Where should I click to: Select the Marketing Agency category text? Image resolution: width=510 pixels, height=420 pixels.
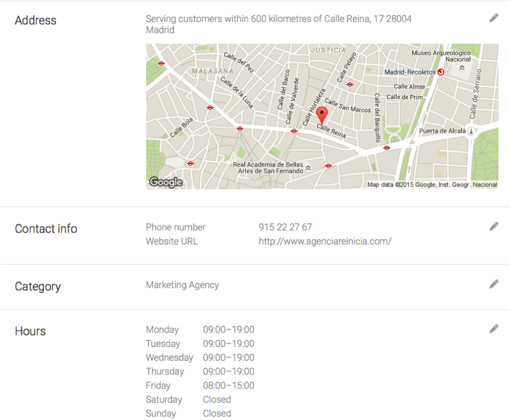point(182,285)
